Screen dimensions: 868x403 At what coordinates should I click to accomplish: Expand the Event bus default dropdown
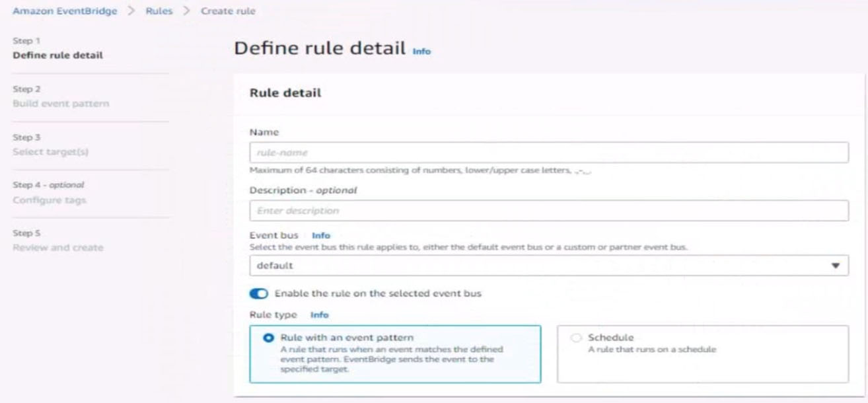coord(542,266)
